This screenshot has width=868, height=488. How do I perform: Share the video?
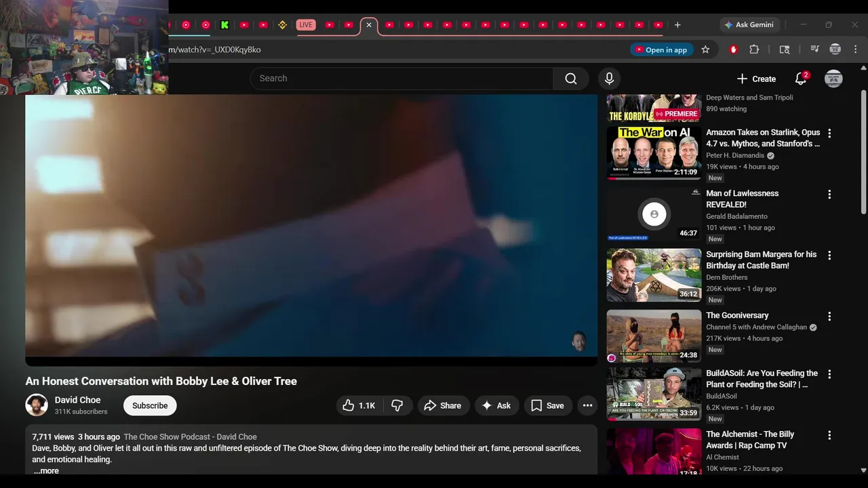(443, 405)
